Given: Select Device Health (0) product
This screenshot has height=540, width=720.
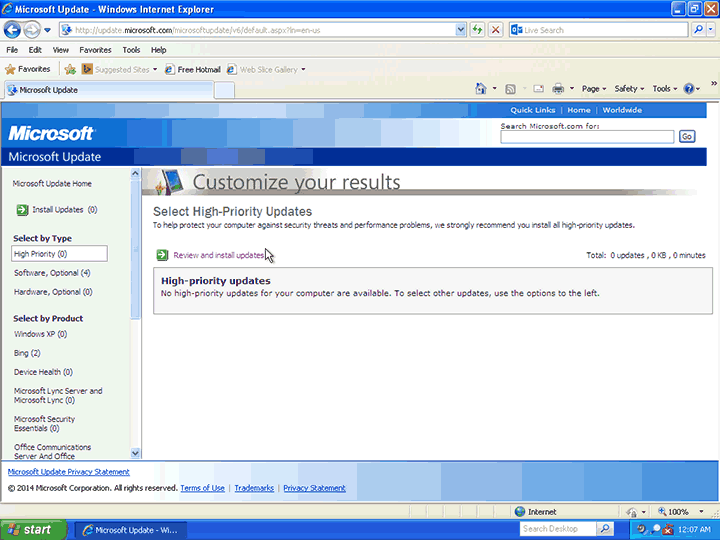Looking at the screenshot, I should [x=43, y=372].
